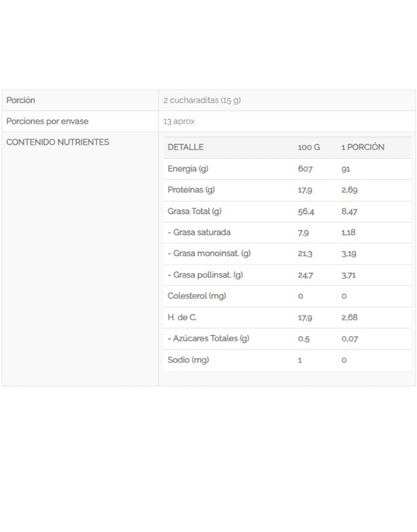The width and height of the screenshot is (417, 532).
Task: Click the DETALLE column header
Action: [x=185, y=147]
